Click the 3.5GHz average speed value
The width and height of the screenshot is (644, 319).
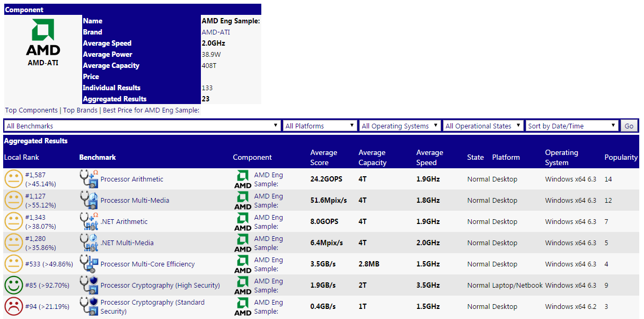click(x=428, y=285)
